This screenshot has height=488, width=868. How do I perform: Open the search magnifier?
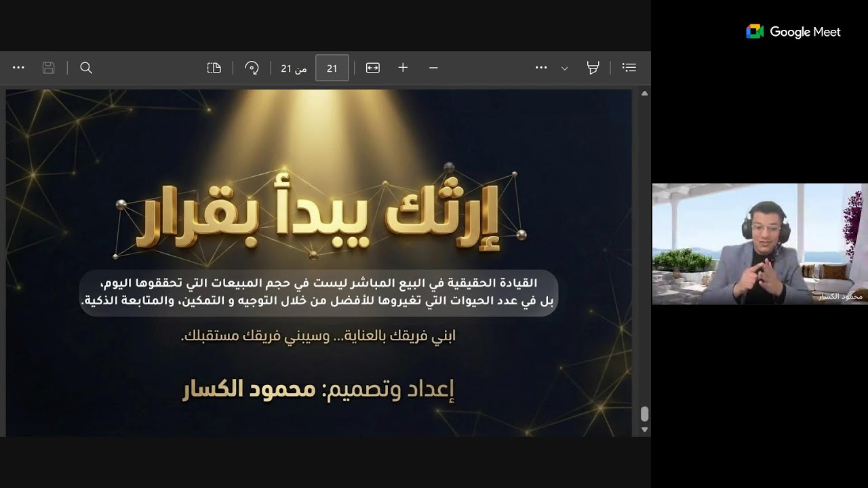pyautogui.click(x=86, y=68)
